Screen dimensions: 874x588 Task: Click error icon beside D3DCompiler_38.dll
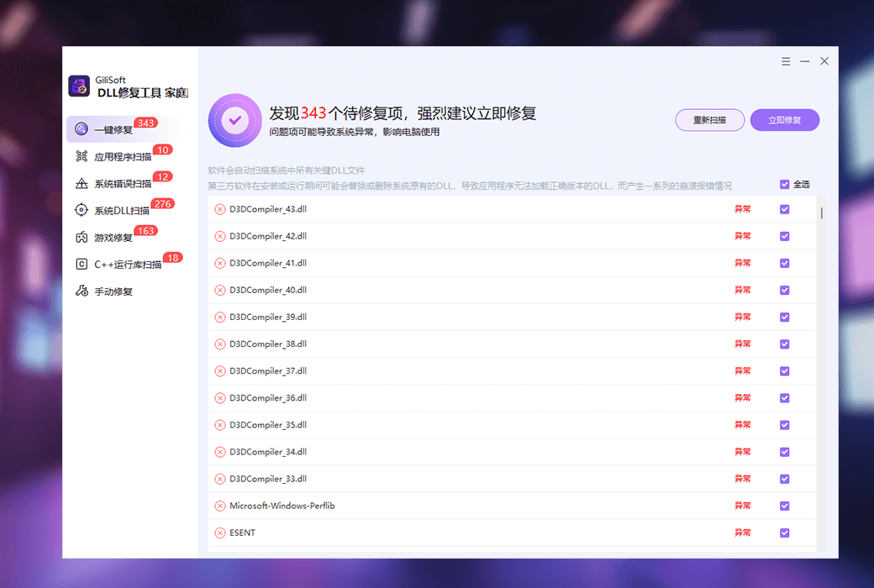pyautogui.click(x=220, y=344)
